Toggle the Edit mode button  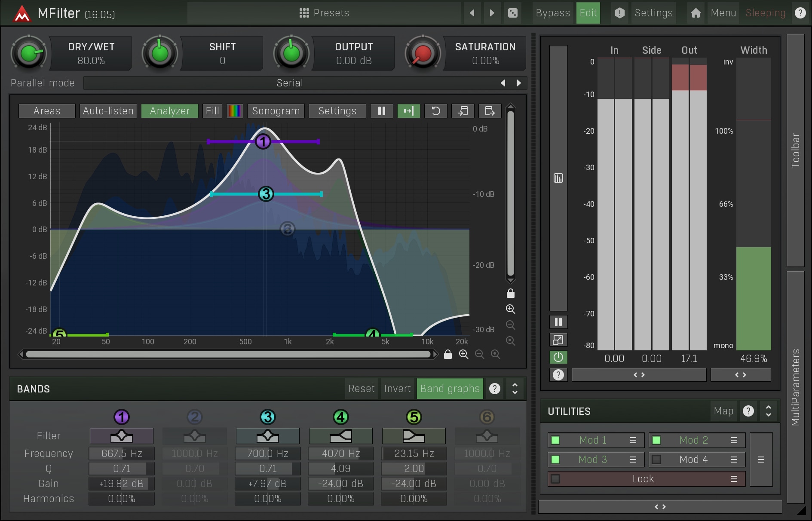tap(588, 13)
